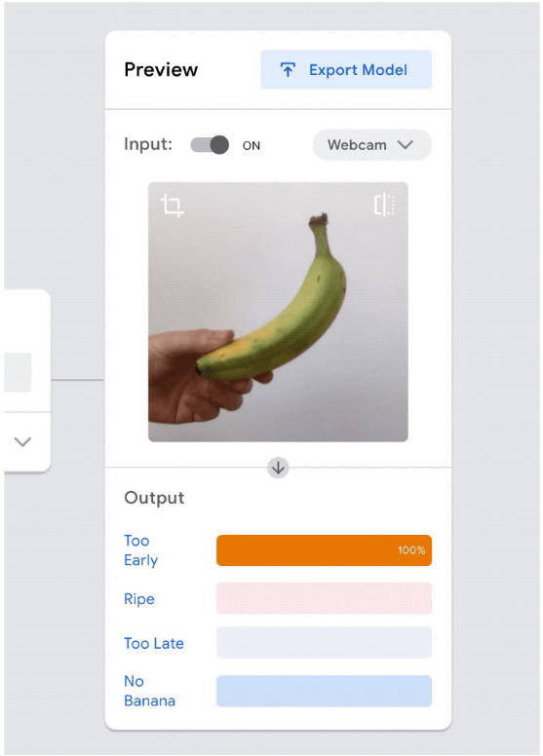Click the pink Ripe confidence bar

[x=324, y=598]
